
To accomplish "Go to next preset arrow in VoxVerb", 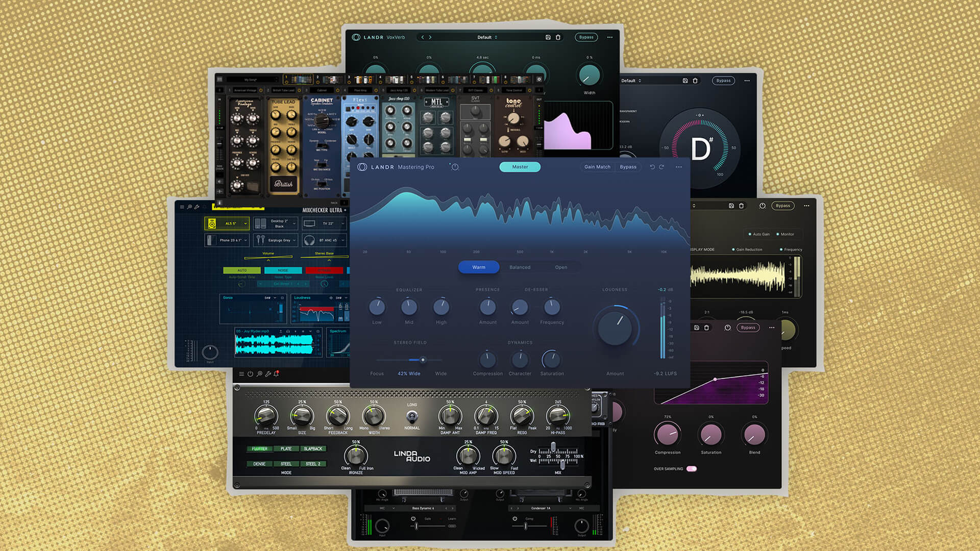I will point(430,37).
